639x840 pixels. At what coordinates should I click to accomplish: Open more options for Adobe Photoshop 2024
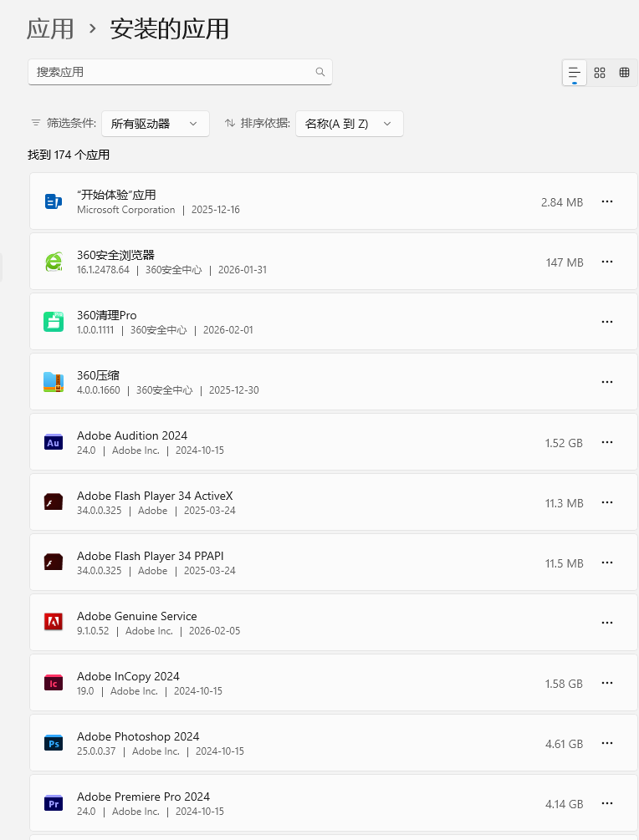[607, 743]
